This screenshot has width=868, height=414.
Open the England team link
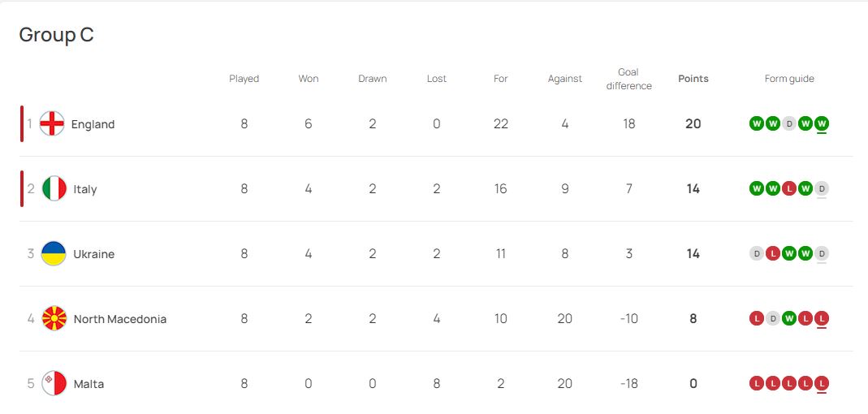click(93, 124)
